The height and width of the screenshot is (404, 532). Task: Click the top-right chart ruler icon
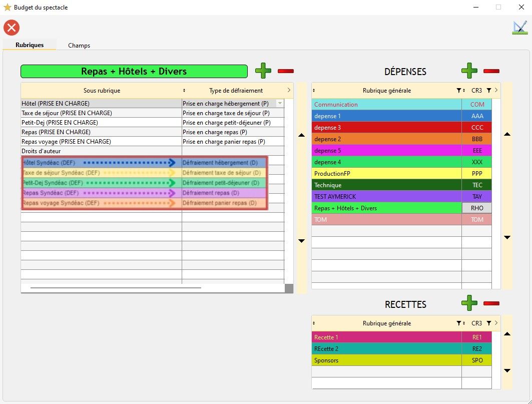coord(519,28)
